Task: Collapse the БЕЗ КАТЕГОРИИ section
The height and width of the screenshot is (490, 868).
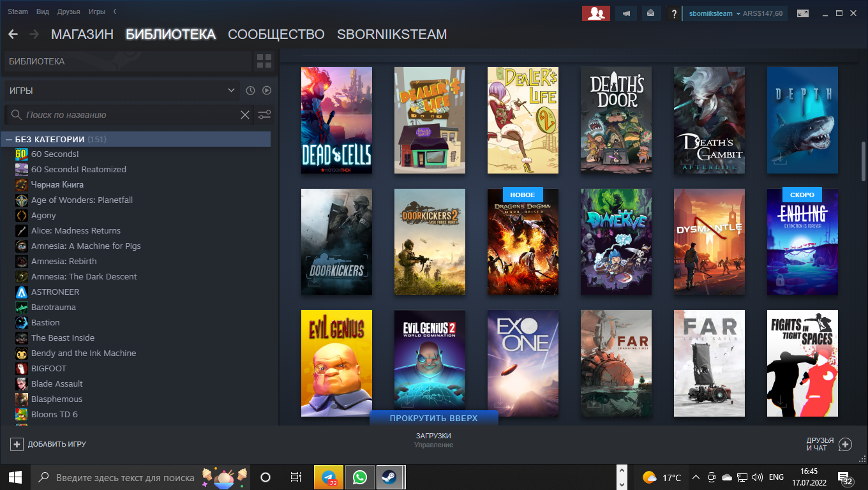Action: click(9, 139)
